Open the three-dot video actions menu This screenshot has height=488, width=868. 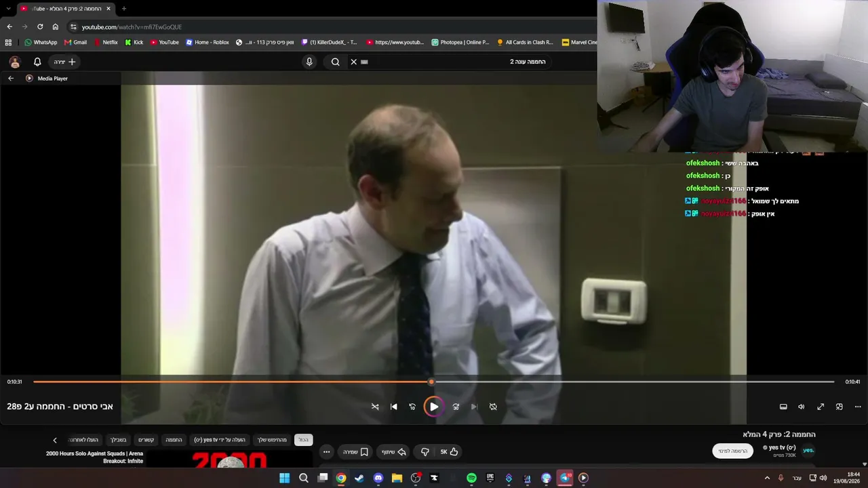click(x=327, y=452)
